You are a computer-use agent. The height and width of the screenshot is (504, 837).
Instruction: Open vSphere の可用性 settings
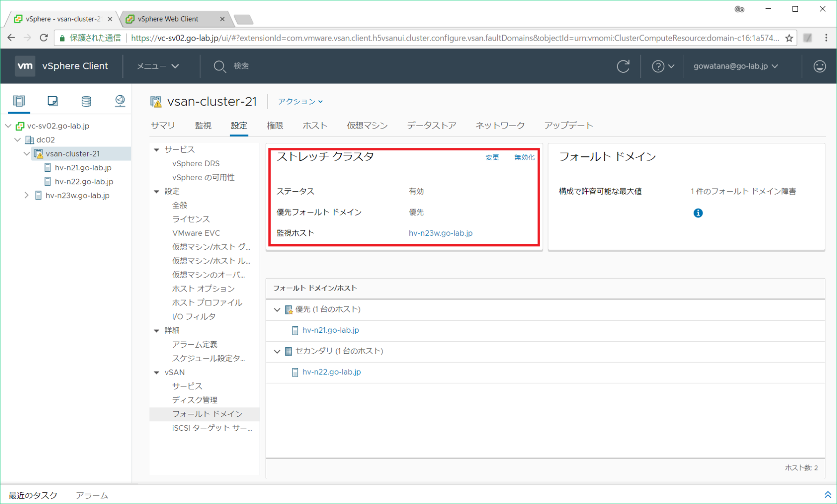click(203, 177)
